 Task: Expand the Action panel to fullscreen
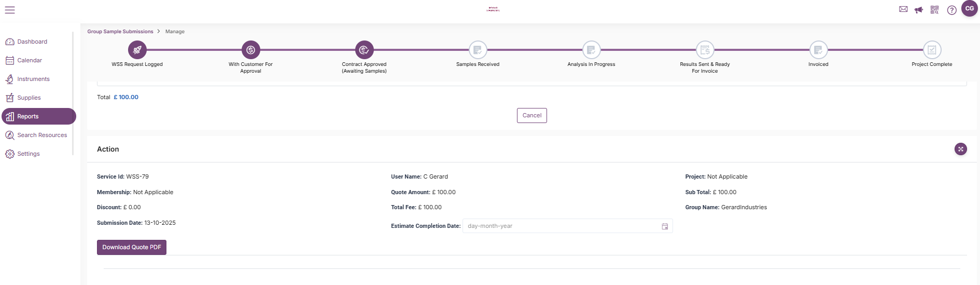[x=960, y=149]
